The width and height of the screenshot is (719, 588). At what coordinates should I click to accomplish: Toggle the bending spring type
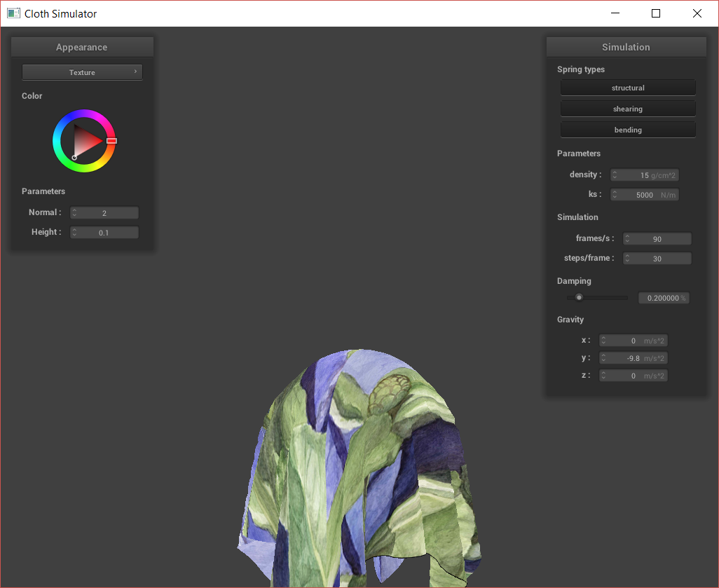coord(628,130)
